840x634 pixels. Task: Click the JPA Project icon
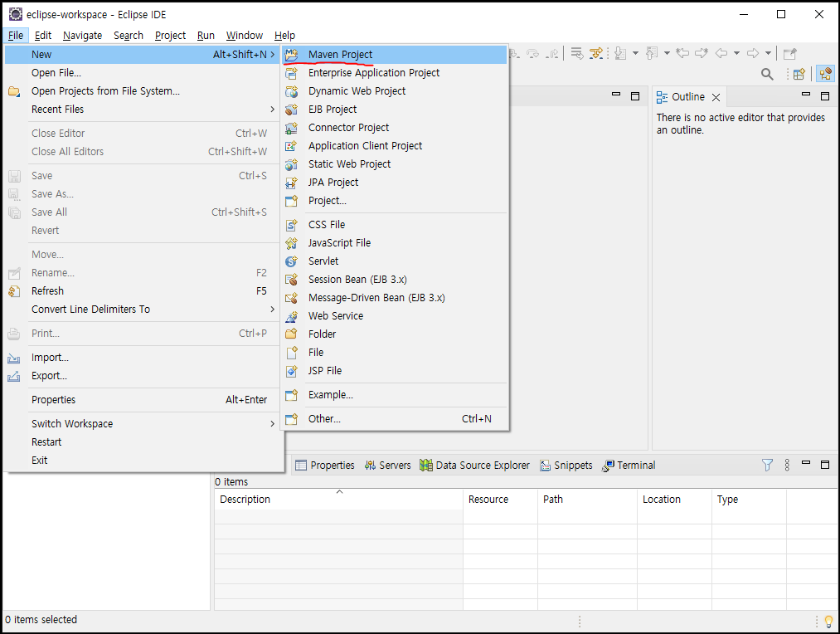pyautogui.click(x=291, y=183)
